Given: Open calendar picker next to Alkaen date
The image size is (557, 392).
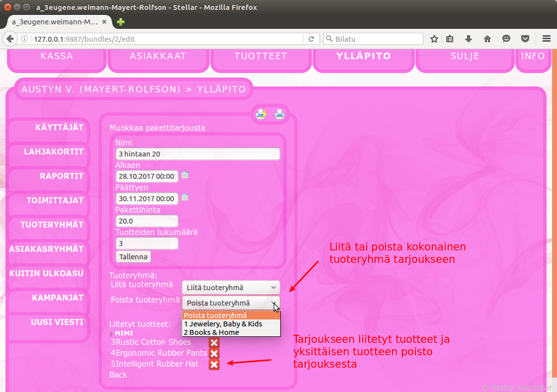Looking at the screenshot, I should coord(185,175).
